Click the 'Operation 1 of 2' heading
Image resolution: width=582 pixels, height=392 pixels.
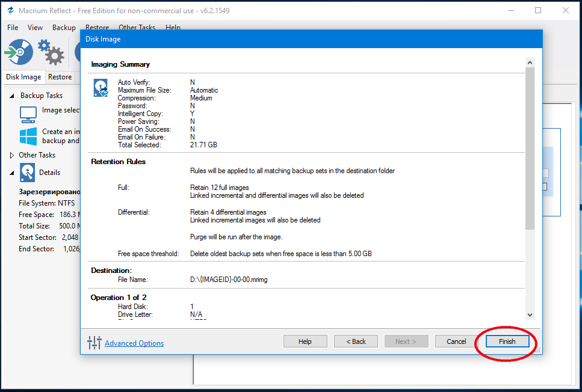(119, 298)
